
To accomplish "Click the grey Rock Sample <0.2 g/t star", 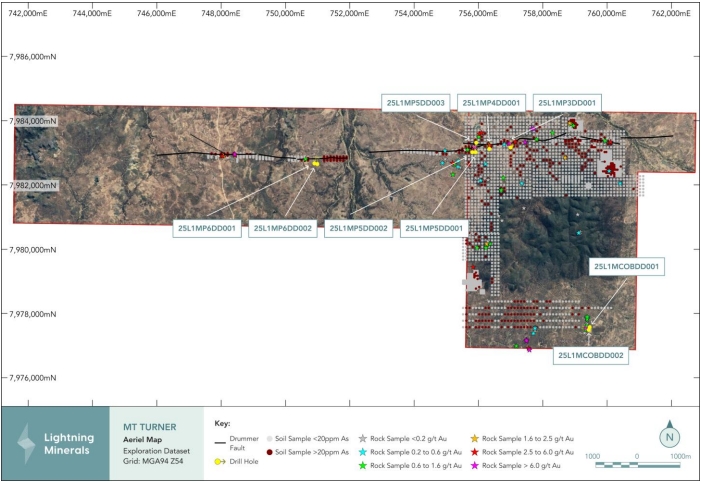I will point(363,439).
